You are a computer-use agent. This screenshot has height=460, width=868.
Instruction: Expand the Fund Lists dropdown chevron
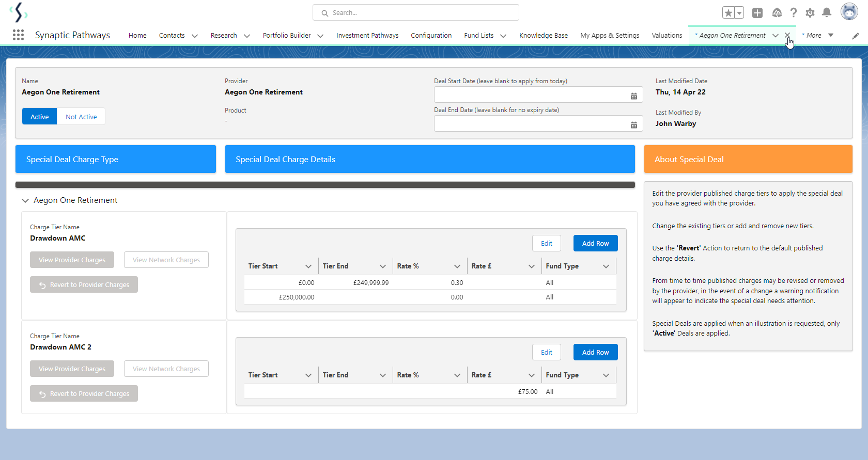point(503,36)
